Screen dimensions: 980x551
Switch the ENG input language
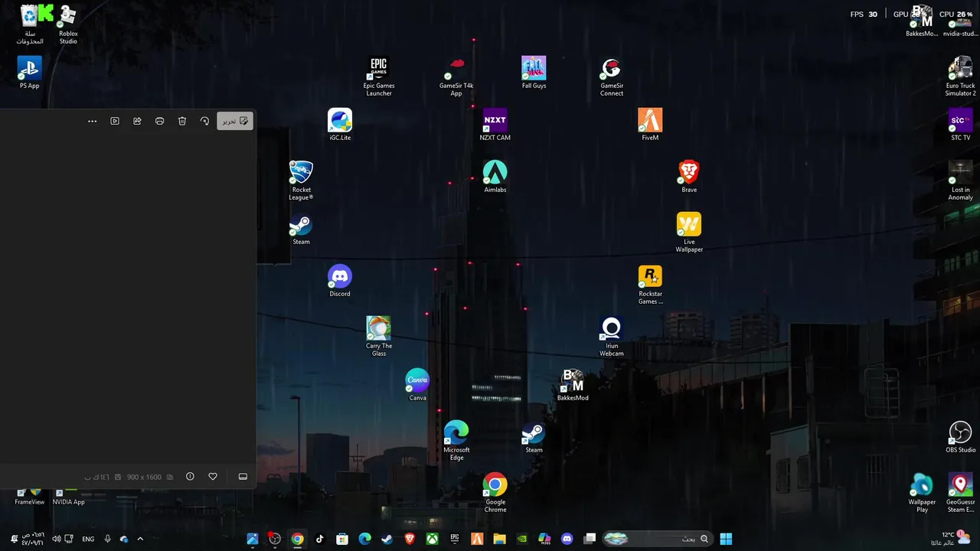pos(88,539)
